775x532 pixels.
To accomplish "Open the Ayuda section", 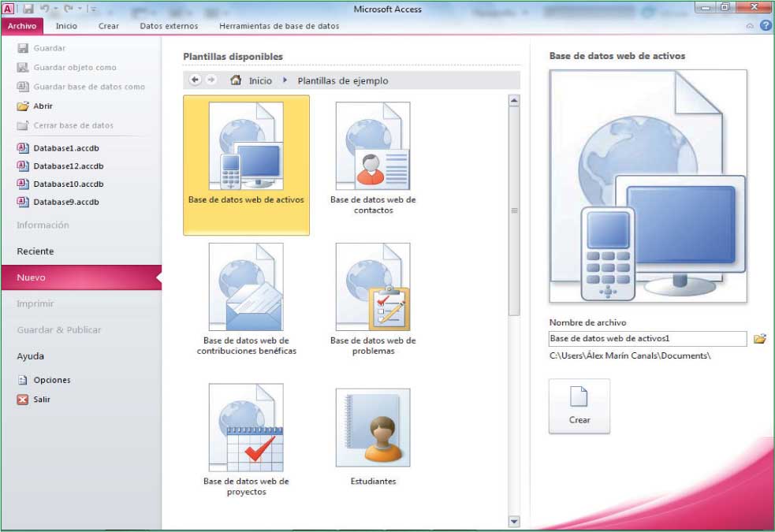I will (30, 355).
